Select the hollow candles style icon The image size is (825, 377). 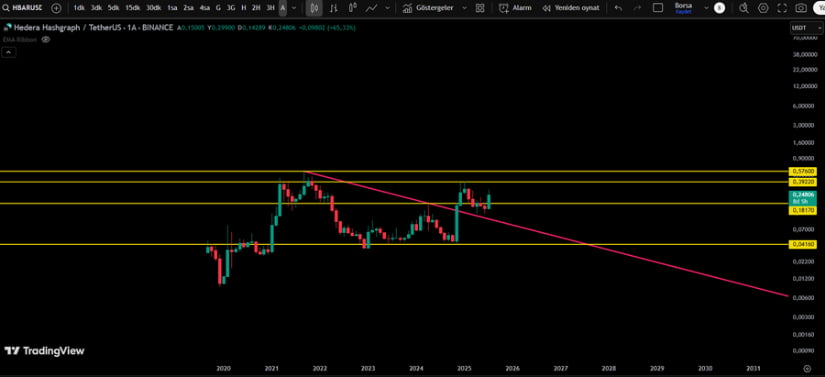pyautogui.click(x=353, y=8)
